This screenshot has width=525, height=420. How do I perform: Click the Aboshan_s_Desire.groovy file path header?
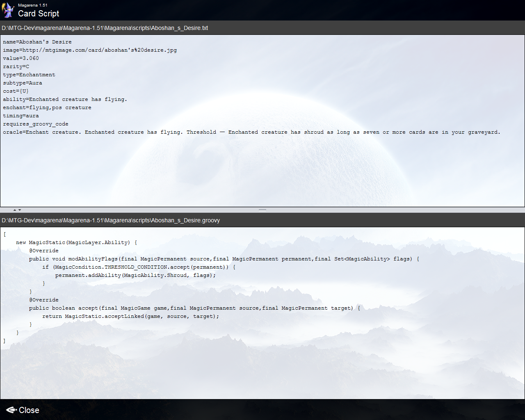pyautogui.click(x=111, y=220)
